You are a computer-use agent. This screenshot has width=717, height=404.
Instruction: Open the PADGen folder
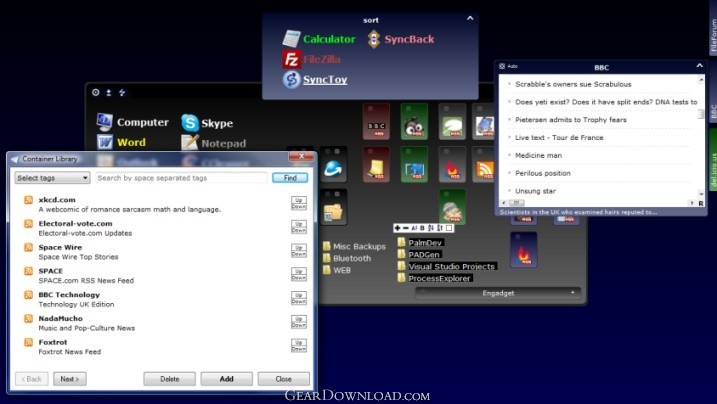tap(419, 255)
